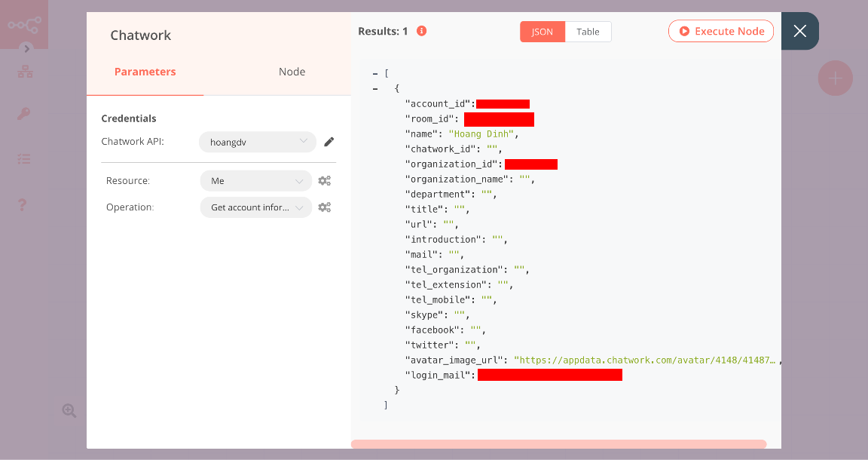Open Help question mark icon in sidebar

(22, 204)
